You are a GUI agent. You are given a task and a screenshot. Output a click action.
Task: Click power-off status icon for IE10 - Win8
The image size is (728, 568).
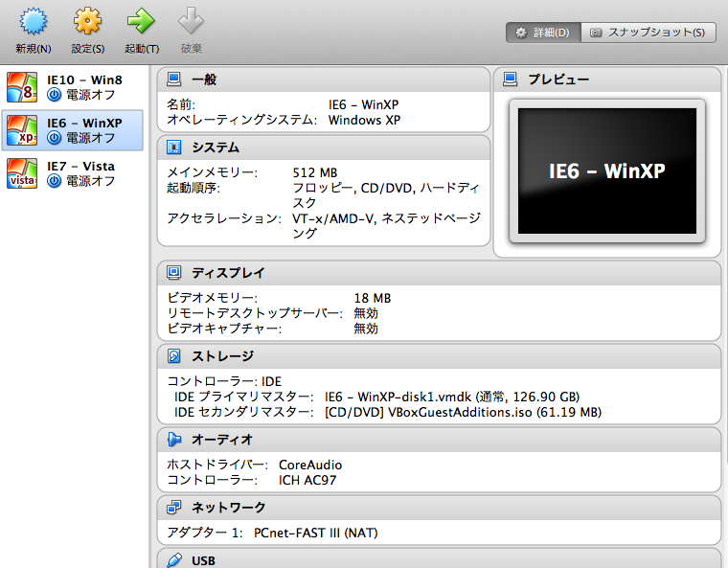pos(55,95)
